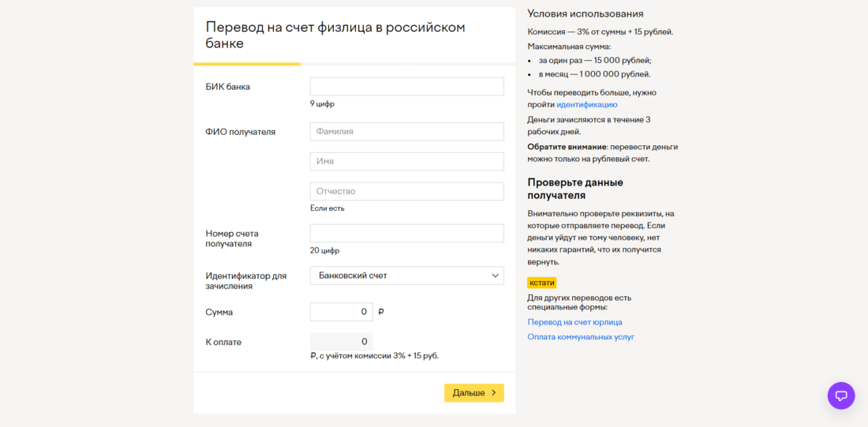The width and height of the screenshot is (868, 427).
Task: Click the Сумма amount input
Action: (341, 312)
